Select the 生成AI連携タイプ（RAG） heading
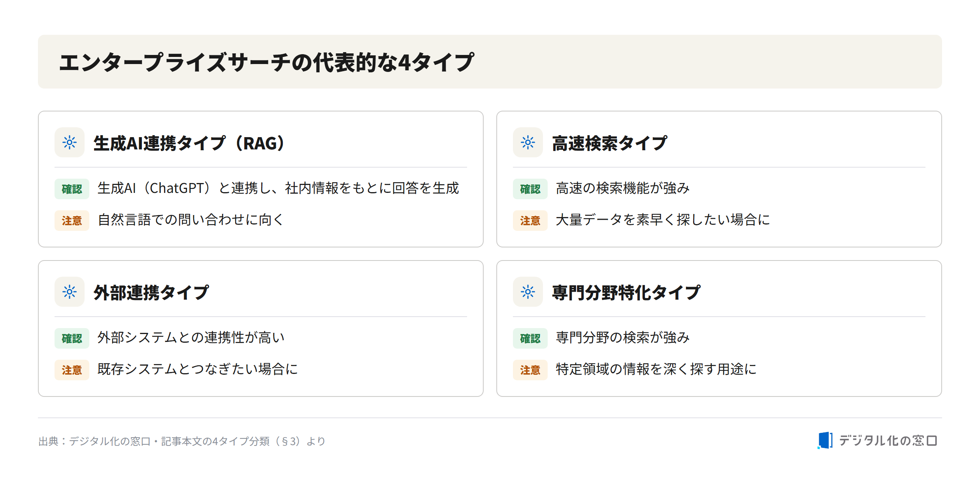The height and width of the screenshot is (487, 980). point(189,143)
